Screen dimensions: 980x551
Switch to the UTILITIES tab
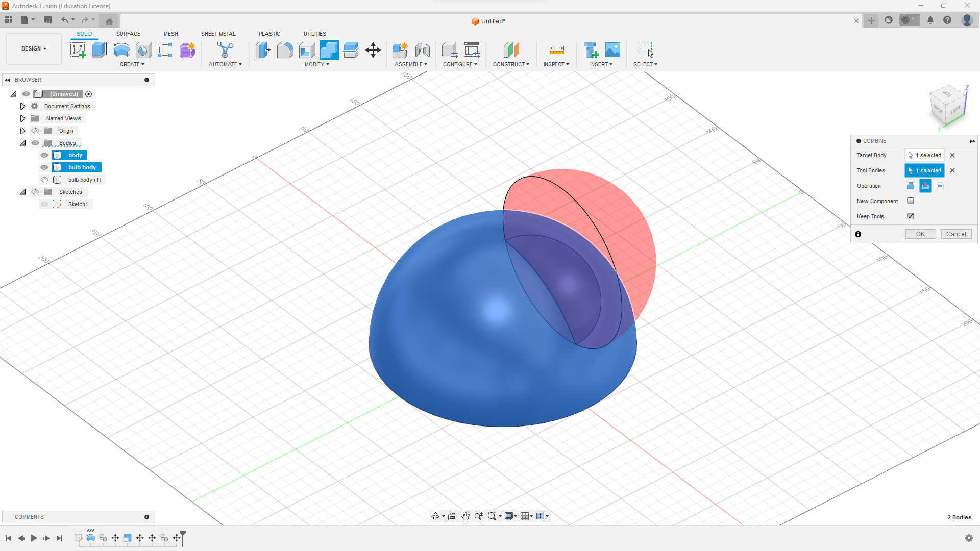[x=315, y=34]
